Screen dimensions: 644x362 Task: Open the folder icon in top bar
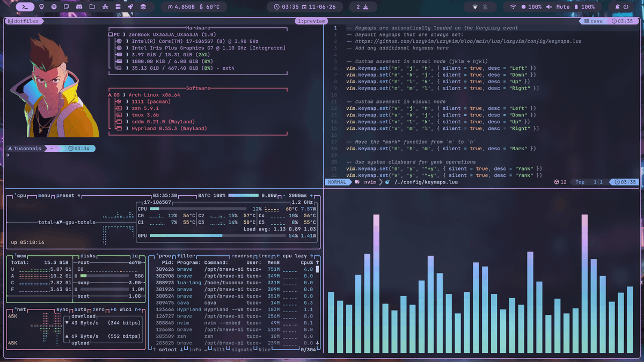click(x=92, y=7)
